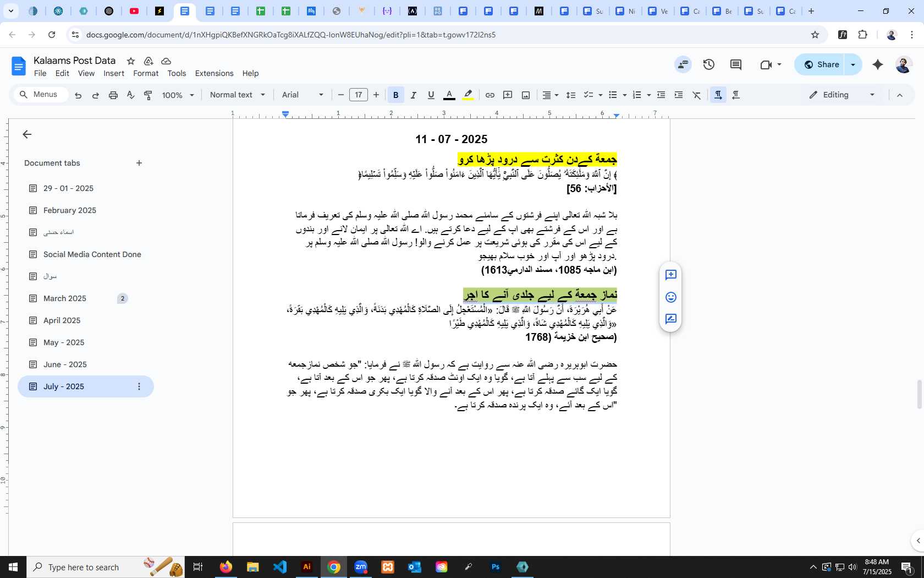The height and width of the screenshot is (578, 924).
Task: Open Firefox from the Windows taskbar
Action: tap(226, 567)
